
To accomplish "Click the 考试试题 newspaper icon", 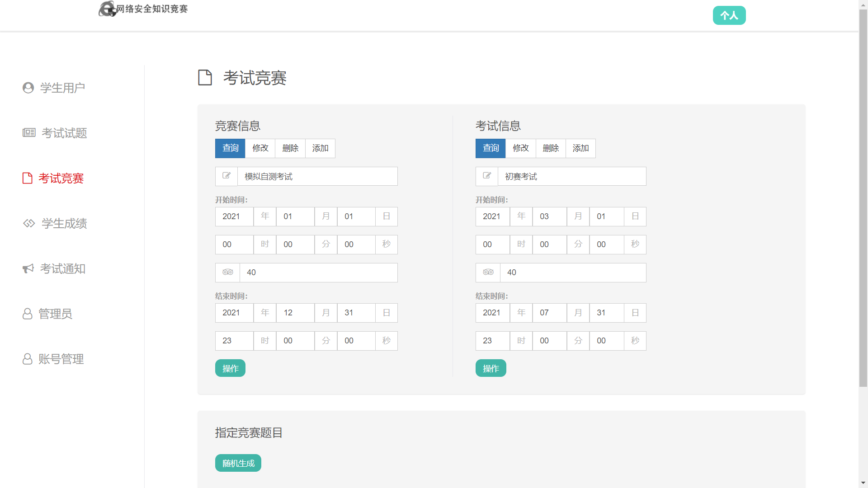I will pyautogui.click(x=29, y=133).
